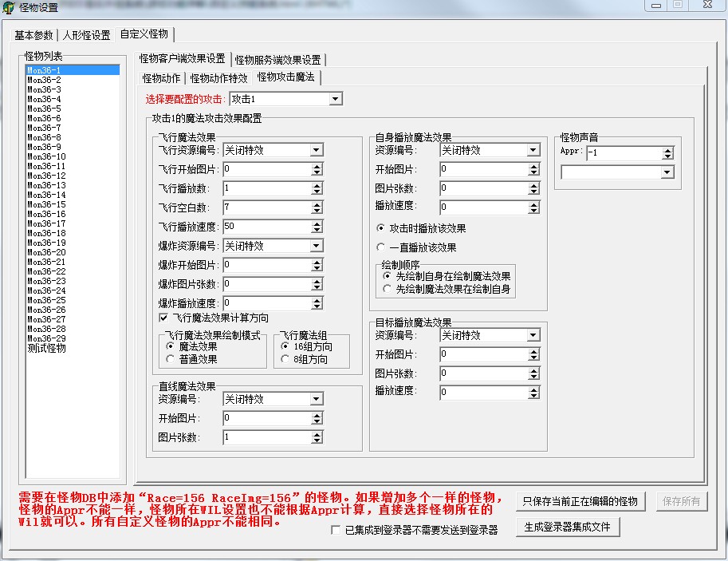
Task: Click up arrow on 飞行播放速度 spinner
Action: 317,223
